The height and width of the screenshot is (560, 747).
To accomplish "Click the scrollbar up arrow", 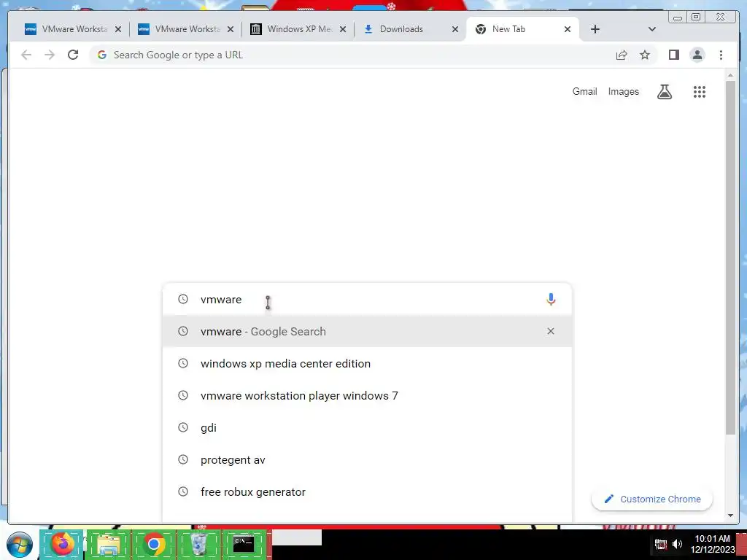I will click(730, 75).
